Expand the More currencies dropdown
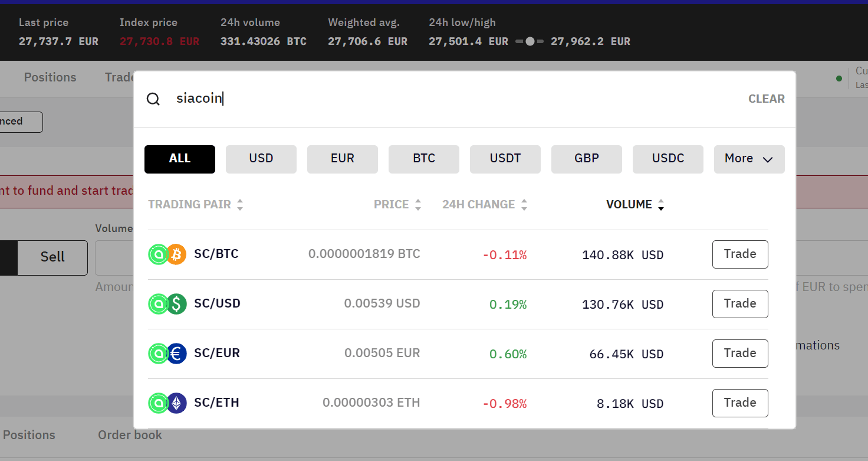This screenshot has width=868, height=461. pyautogui.click(x=749, y=159)
